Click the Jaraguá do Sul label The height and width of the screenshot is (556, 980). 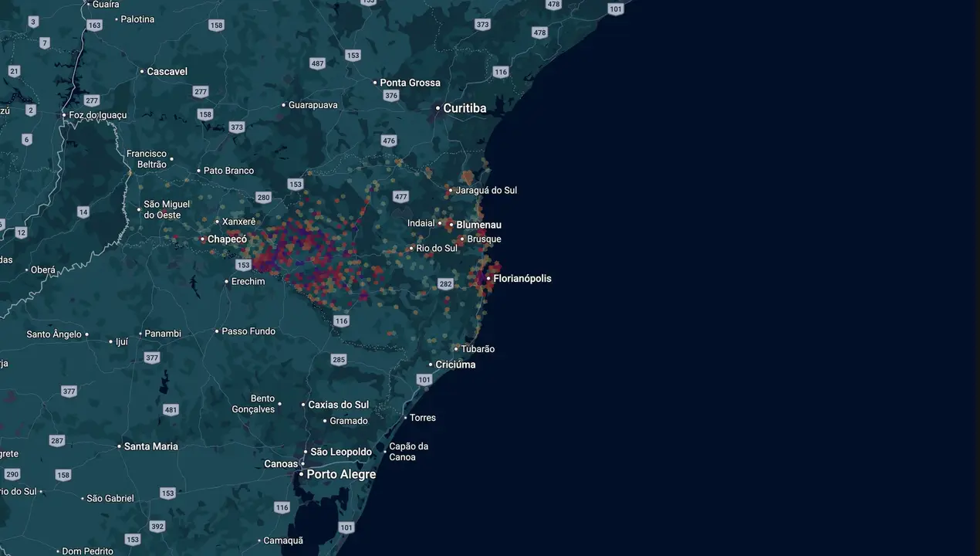point(486,190)
